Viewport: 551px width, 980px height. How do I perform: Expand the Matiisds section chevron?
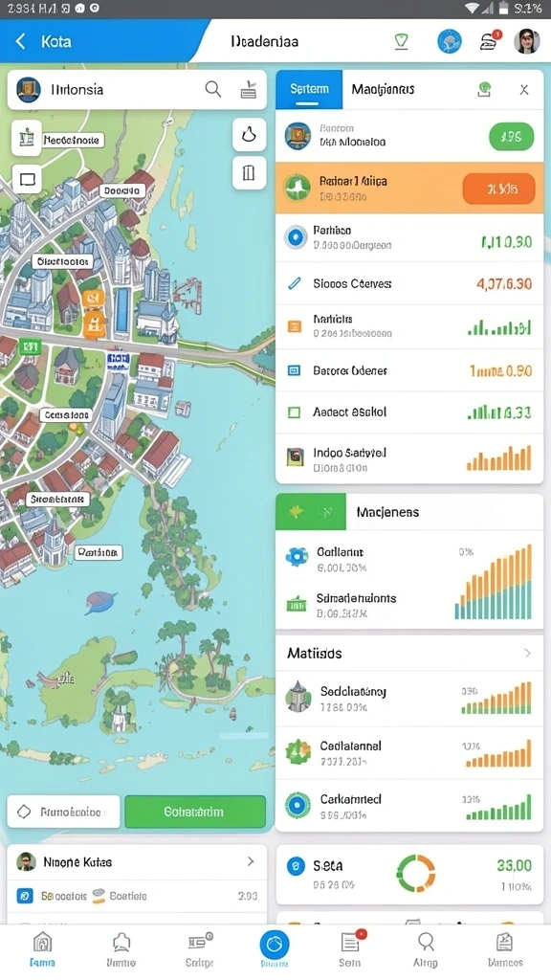click(x=527, y=653)
